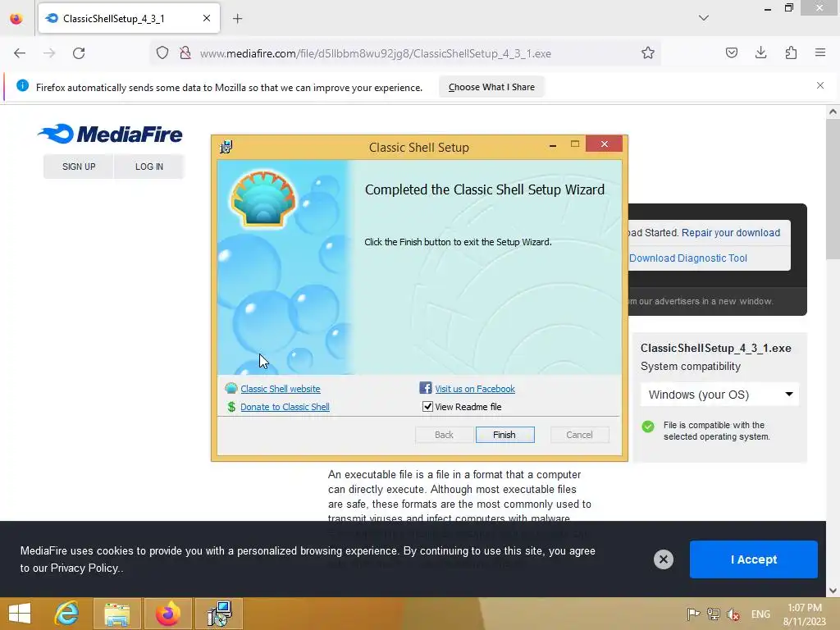
Task: Open the Pocket save icon
Action: coord(731,52)
